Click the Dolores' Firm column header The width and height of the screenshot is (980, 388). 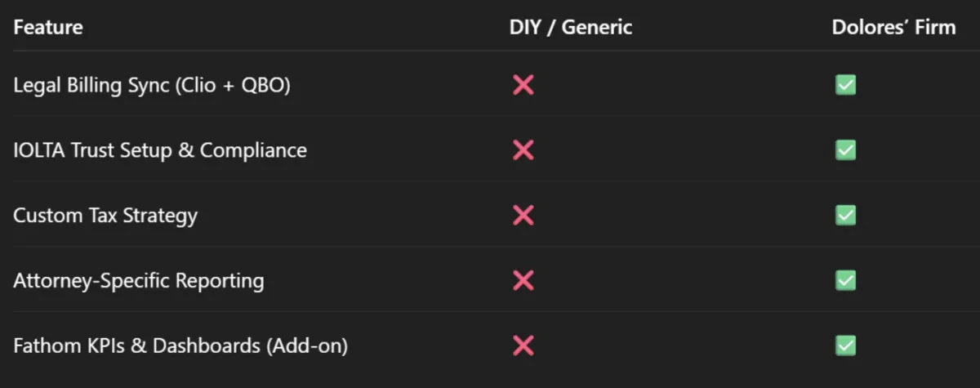(x=893, y=28)
